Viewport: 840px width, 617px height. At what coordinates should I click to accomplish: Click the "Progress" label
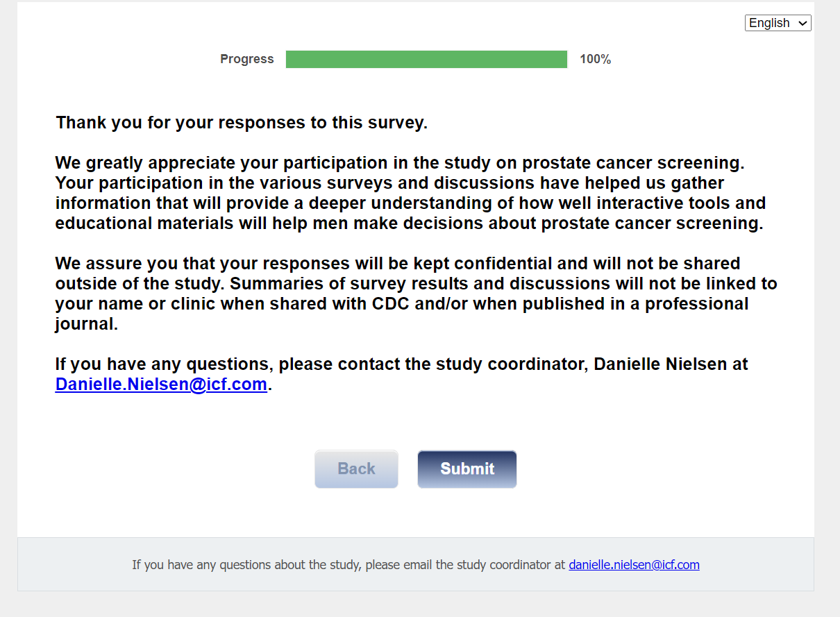point(247,60)
